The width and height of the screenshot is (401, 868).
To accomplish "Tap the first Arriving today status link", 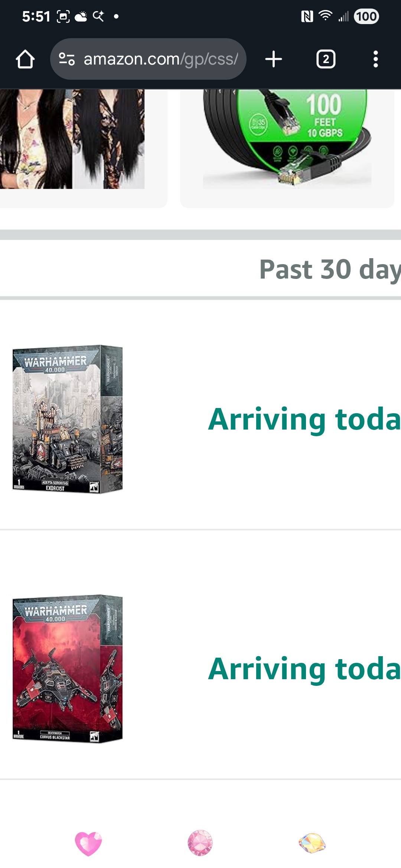I will click(304, 420).
